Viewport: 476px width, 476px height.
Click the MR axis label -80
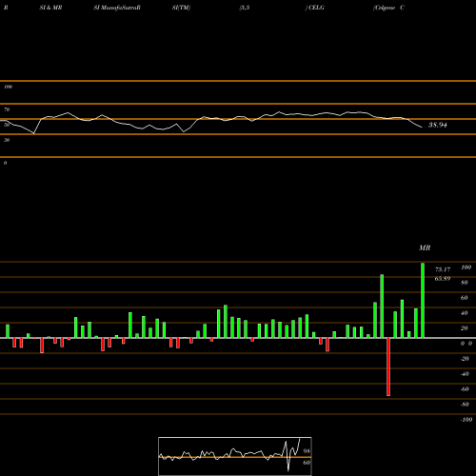[465, 405]
